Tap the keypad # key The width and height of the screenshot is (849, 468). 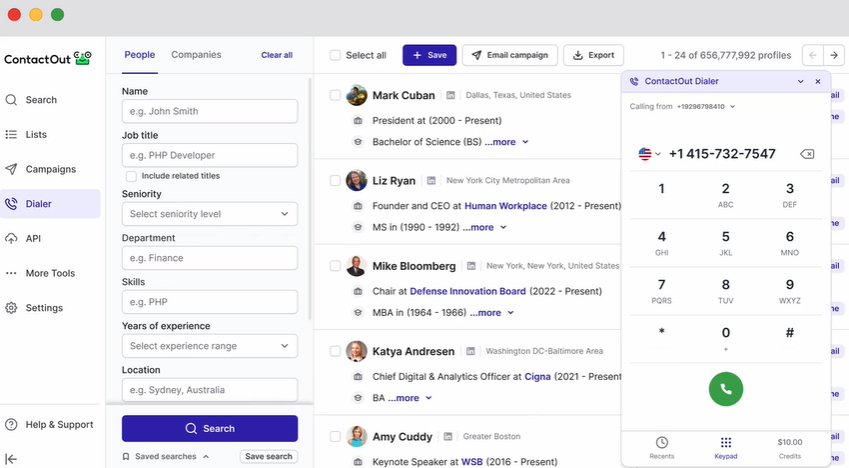(789, 333)
